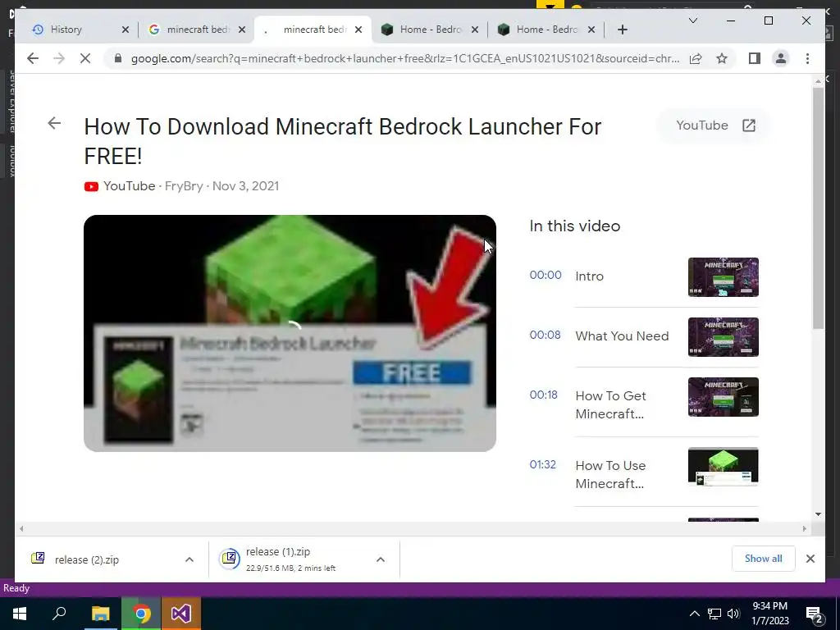840x630 pixels.
Task: Return to search results with the page back arrow
Action: [x=54, y=123]
